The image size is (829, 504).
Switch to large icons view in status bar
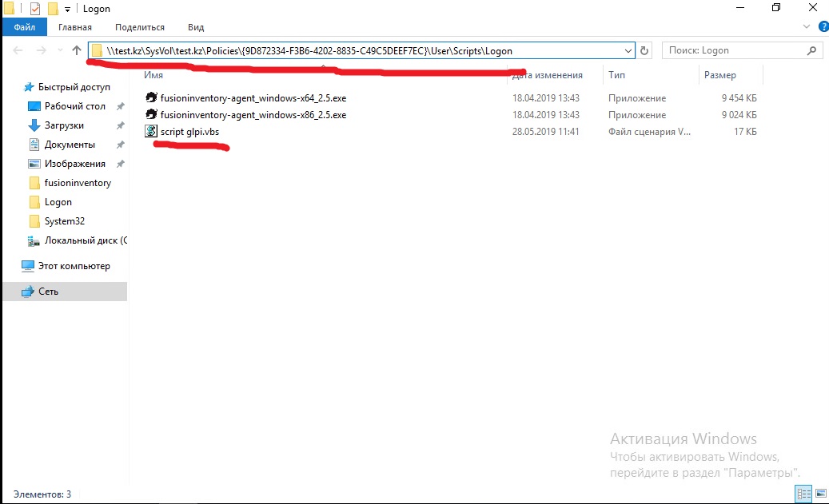[x=820, y=494]
